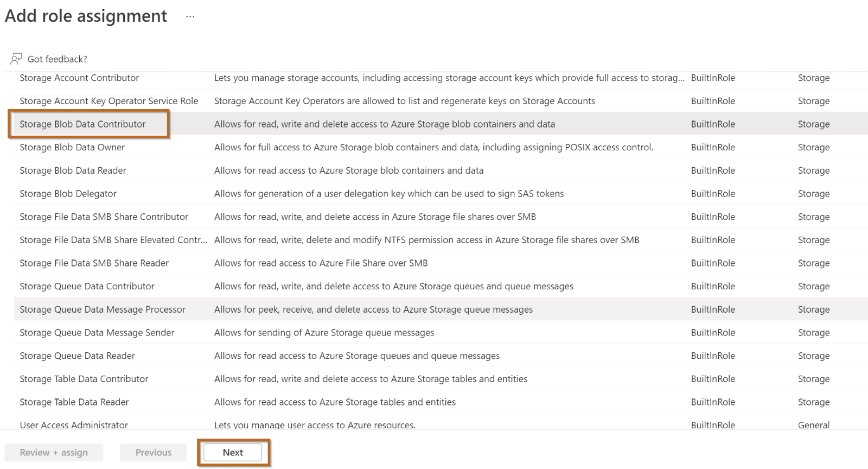Click Review + assign button
The height and width of the screenshot is (469, 868).
(54, 452)
